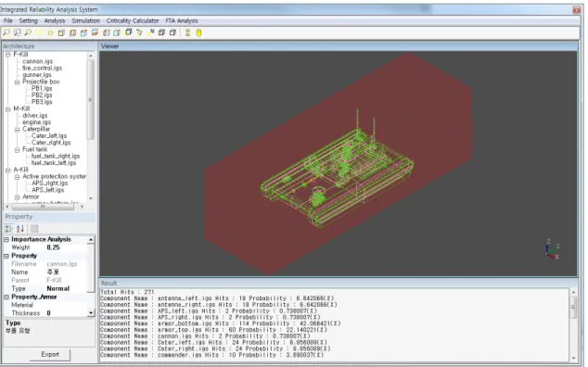Collapse the F-Kill tree node
The height and width of the screenshot is (367, 588).
pyautogui.click(x=7, y=55)
